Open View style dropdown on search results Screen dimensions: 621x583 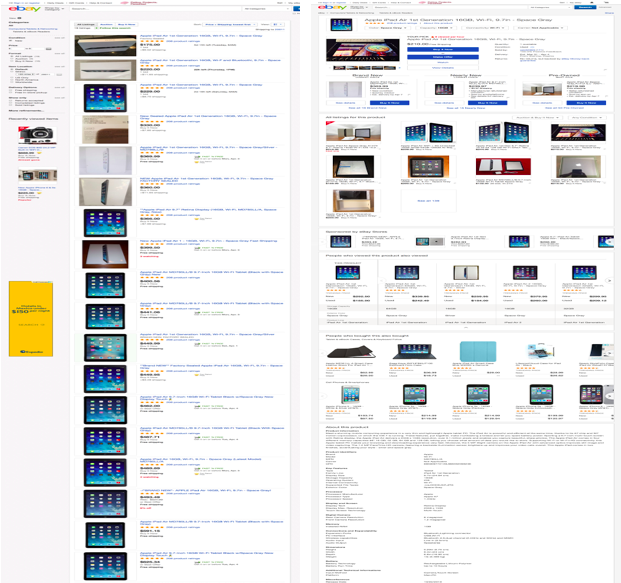click(276, 25)
